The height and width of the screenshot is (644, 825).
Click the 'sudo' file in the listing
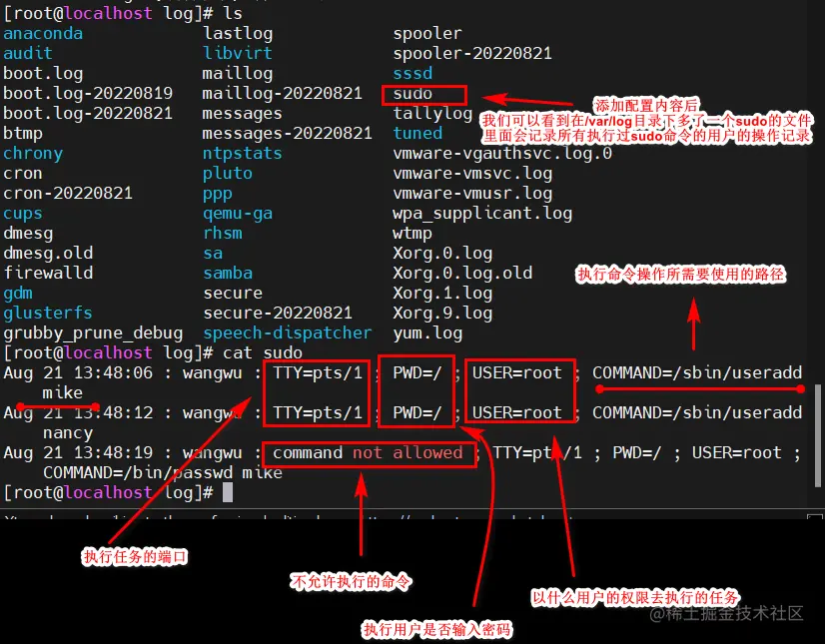413,94
